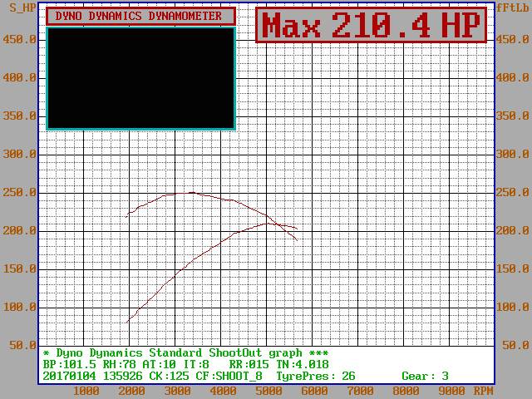Click the 9000 RPM axis tick

(x=451, y=391)
